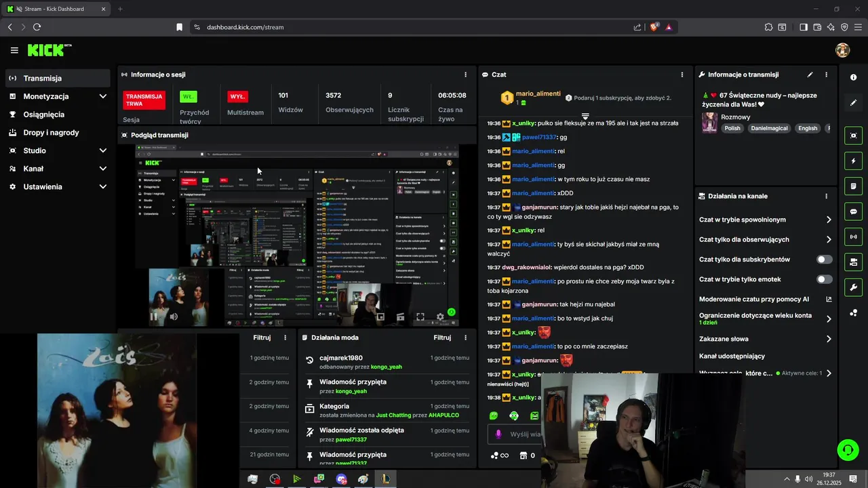Edit stream info via pencil icon in panel
868x488 pixels.
[x=810, y=75]
